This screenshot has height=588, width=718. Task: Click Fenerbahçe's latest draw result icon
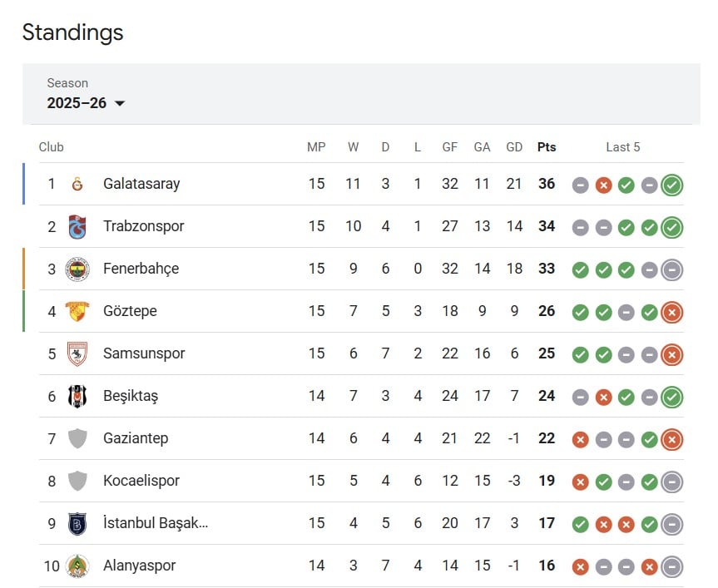coord(672,269)
